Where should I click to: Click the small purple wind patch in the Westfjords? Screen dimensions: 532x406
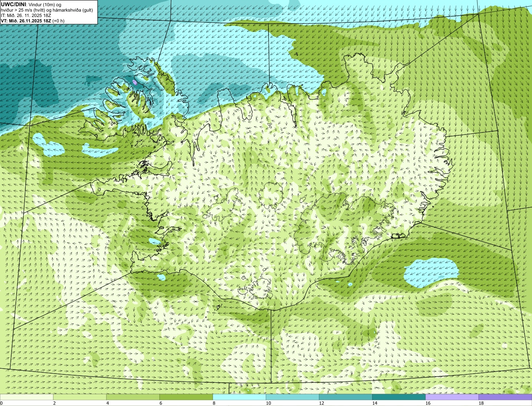point(135,82)
